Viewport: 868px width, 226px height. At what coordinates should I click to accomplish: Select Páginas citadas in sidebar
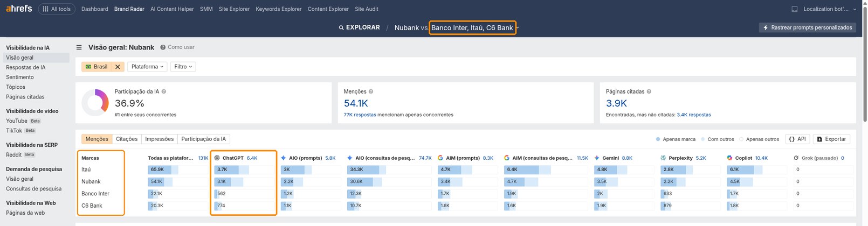tap(25, 97)
